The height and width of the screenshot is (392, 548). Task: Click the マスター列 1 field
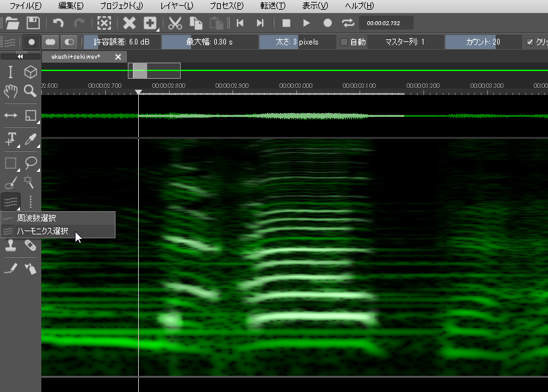405,42
